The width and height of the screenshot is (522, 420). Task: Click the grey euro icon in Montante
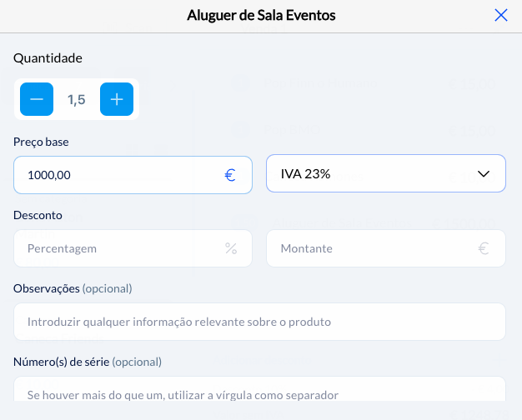tap(484, 248)
